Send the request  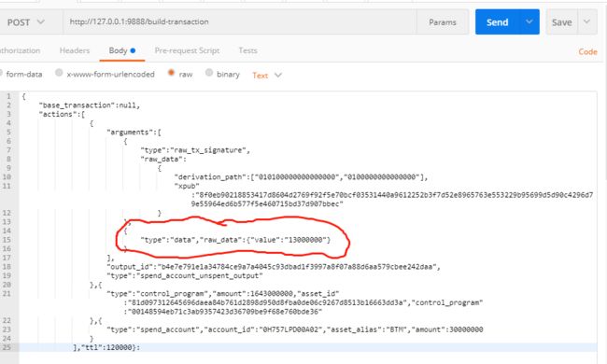tap(497, 22)
